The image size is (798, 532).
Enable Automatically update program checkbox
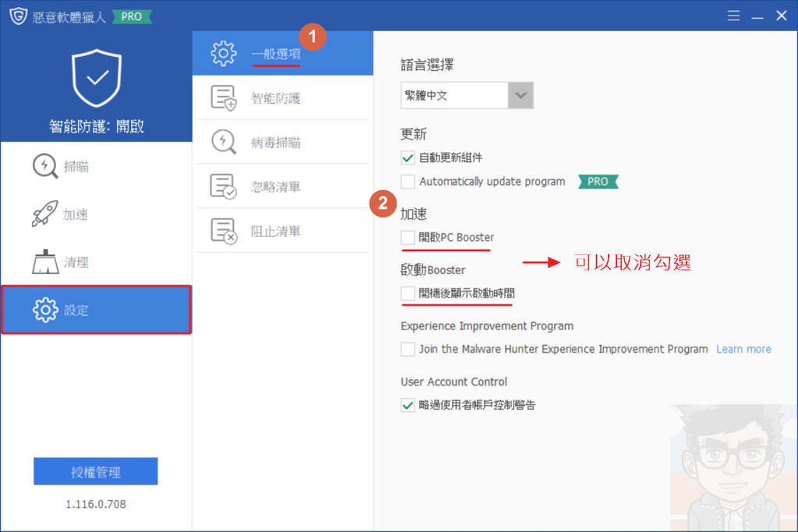[x=408, y=181]
